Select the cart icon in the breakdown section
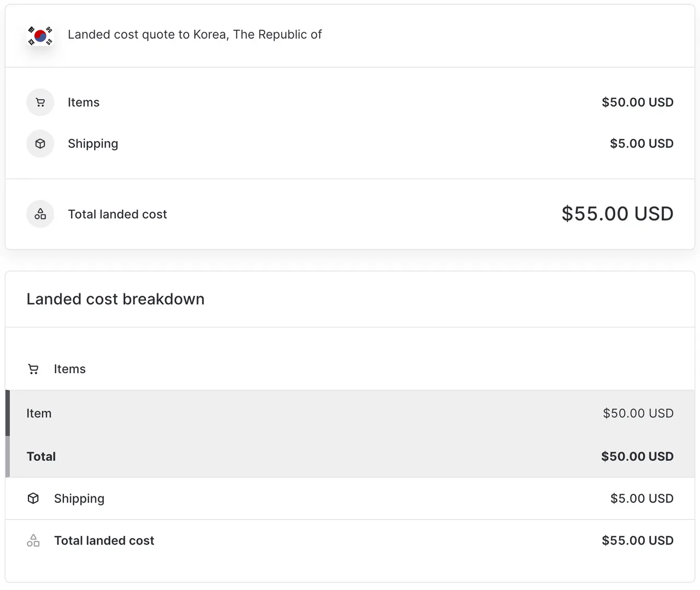 coord(33,369)
